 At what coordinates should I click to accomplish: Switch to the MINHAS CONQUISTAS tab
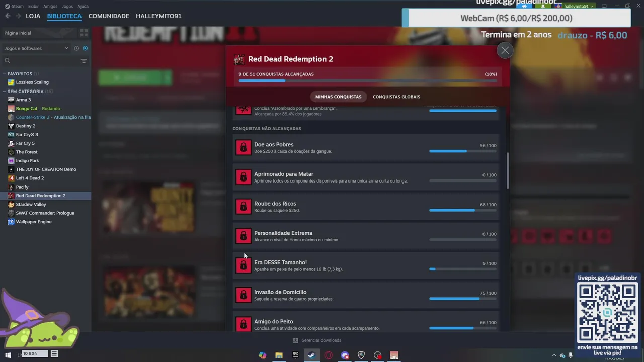(x=338, y=97)
